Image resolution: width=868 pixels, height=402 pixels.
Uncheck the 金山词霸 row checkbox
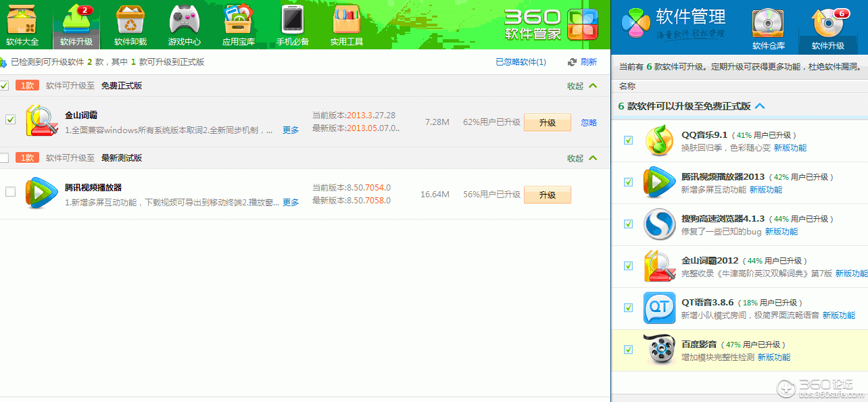click(10, 120)
